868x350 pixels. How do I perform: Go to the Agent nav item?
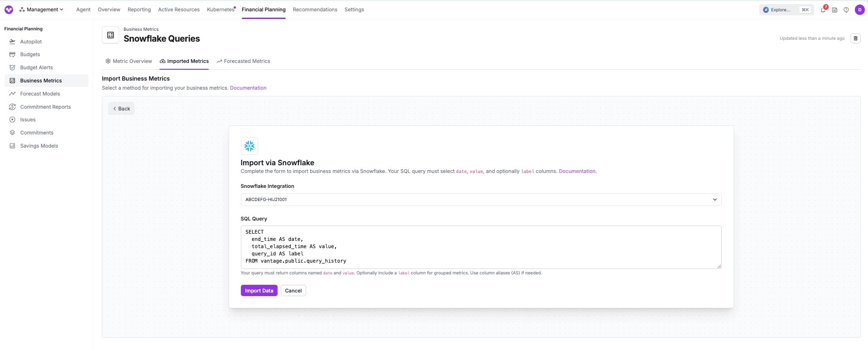pos(83,10)
